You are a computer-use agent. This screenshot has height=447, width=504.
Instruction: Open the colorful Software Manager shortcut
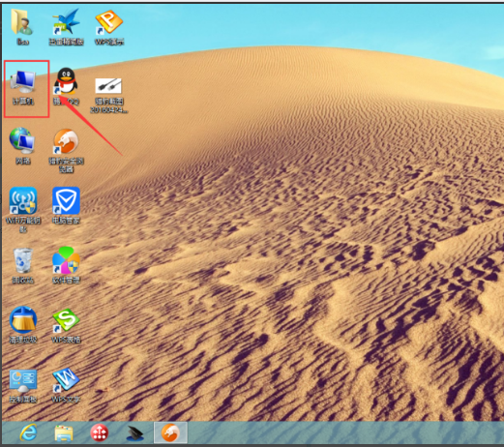[x=66, y=265]
